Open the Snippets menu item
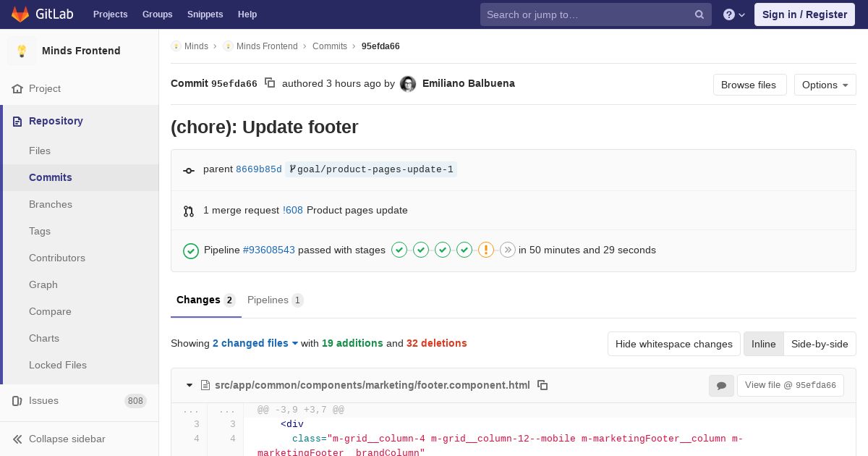Viewport: 868px width, 456px height. (205, 14)
